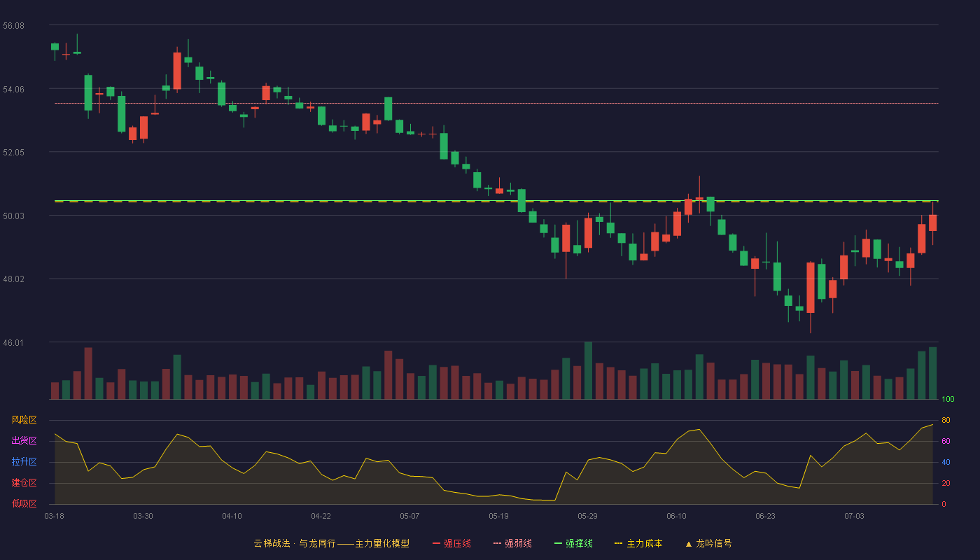Select the 出货区 zone label
Image resolution: width=980 pixels, height=560 pixels.
point(24,441)
